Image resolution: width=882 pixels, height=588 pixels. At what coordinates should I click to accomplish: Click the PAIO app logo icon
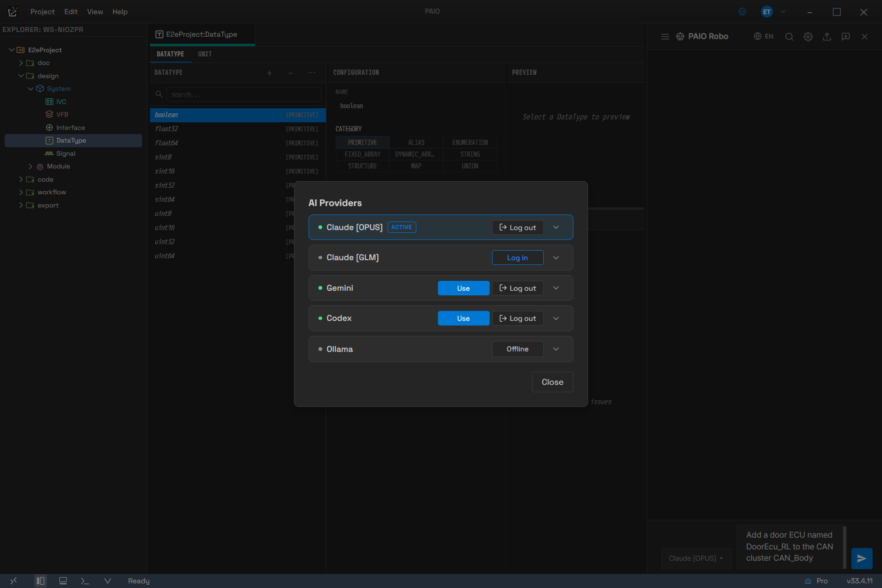pyautogui.click(x=13, y=11)
